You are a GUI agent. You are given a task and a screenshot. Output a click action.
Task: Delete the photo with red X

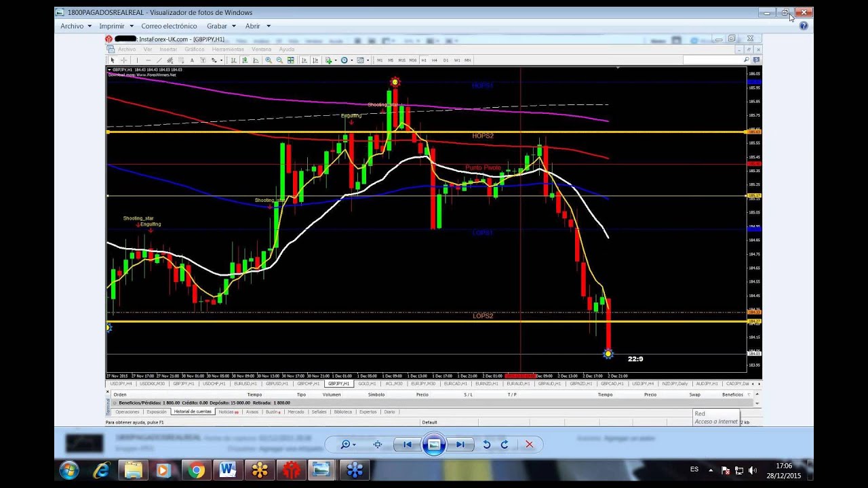(529, 445)
